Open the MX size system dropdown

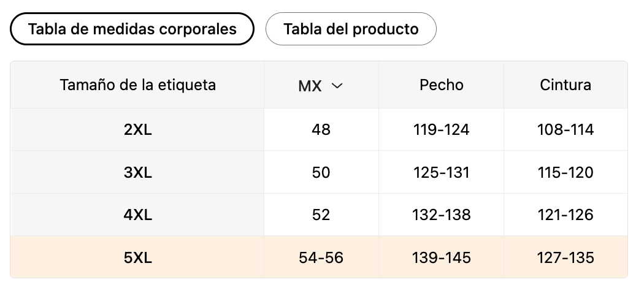pyautogui.click(x=321, y=85)
